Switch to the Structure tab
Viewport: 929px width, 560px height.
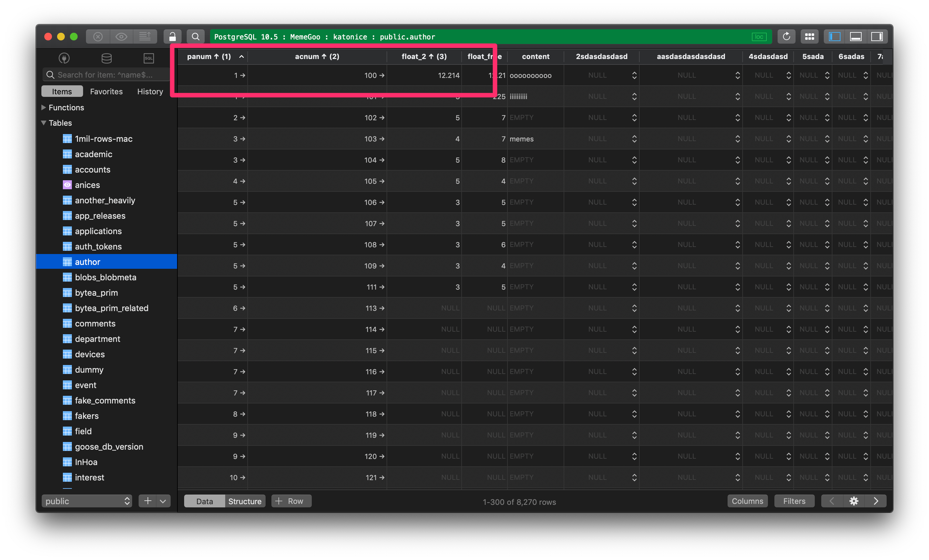[x=244, y=501]
